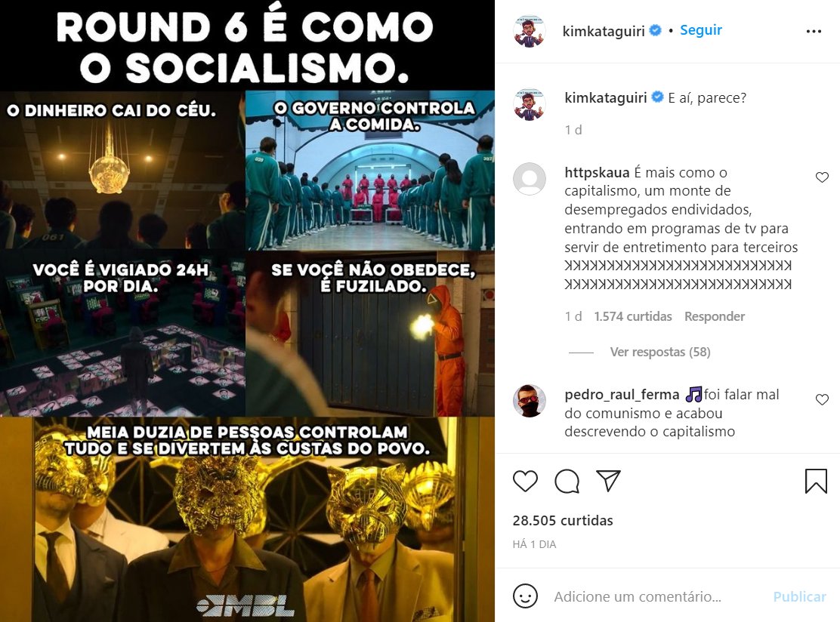This screenshot has width=840, height=622.
Task: Like the pedro_raul_ferma comment
Action: [x=822, y=399]
